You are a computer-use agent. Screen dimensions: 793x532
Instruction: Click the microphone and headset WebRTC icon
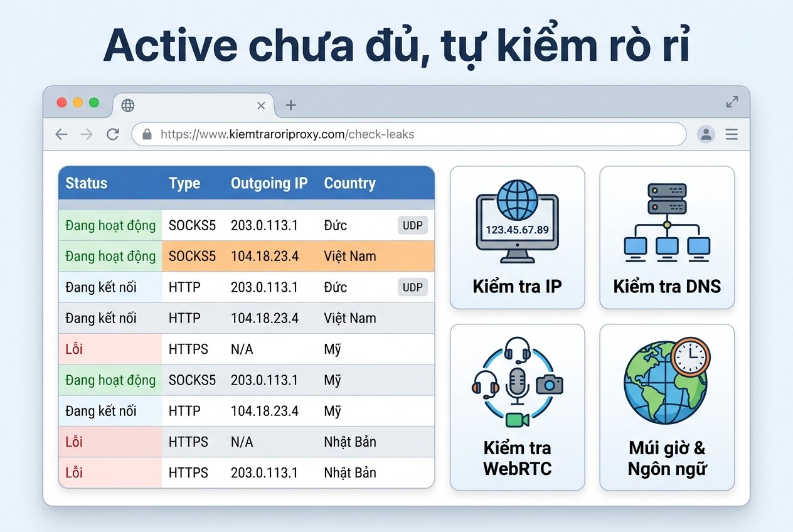pos(517,382)
